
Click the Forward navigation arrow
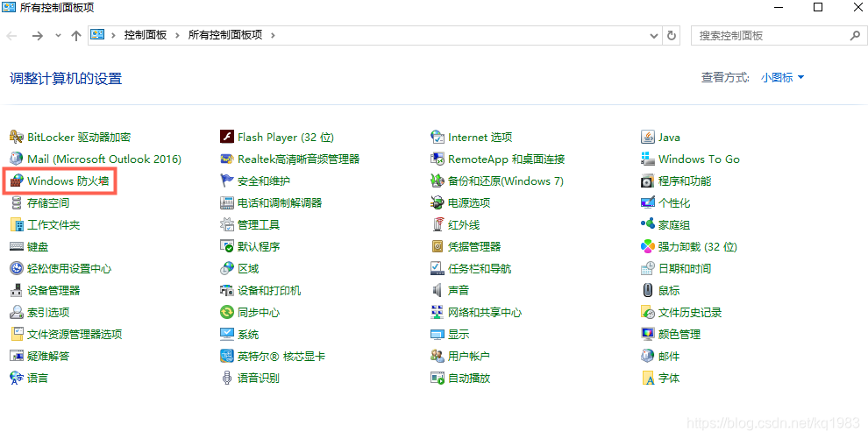click(x=37, y=35)
